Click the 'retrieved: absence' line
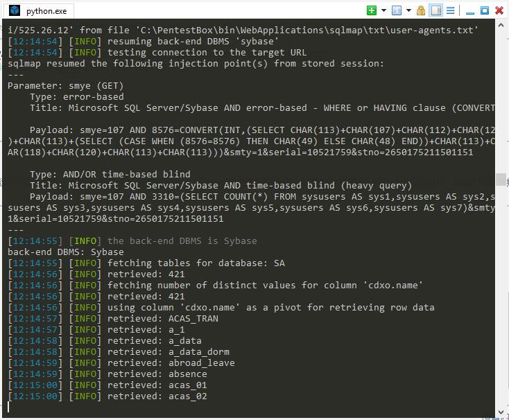This screenshot has height=420, width=509. (x=107, y=374)
